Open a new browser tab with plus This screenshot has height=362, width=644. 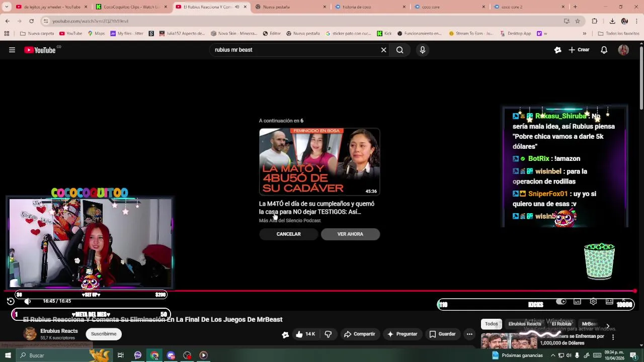(575, 7)
